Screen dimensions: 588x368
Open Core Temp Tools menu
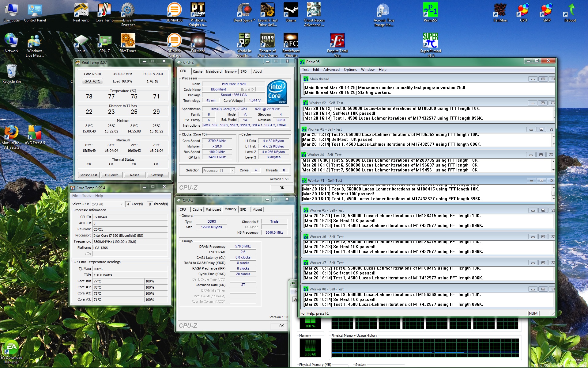[x=86, y=196]
